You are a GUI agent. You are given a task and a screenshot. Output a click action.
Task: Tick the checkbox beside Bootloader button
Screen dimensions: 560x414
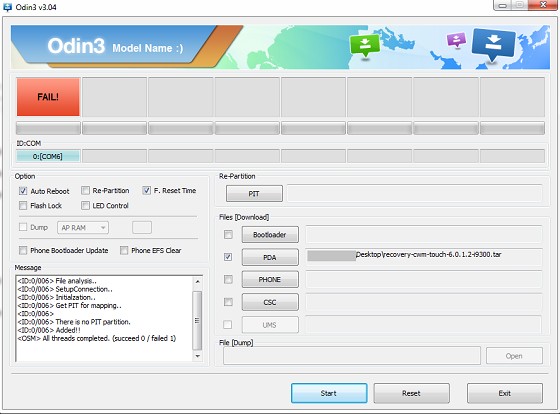tap(228, 234)
